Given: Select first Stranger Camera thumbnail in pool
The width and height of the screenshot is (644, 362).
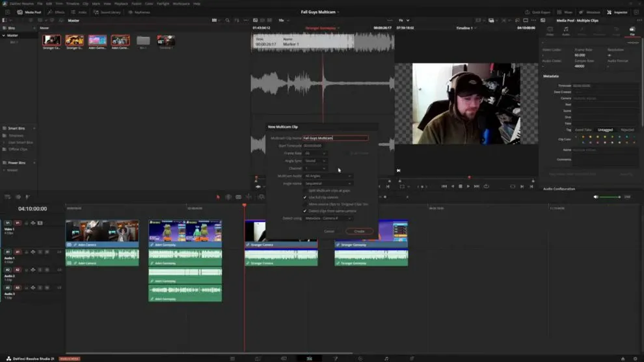Looking at the screenshot, I should [x=52, y=42].
